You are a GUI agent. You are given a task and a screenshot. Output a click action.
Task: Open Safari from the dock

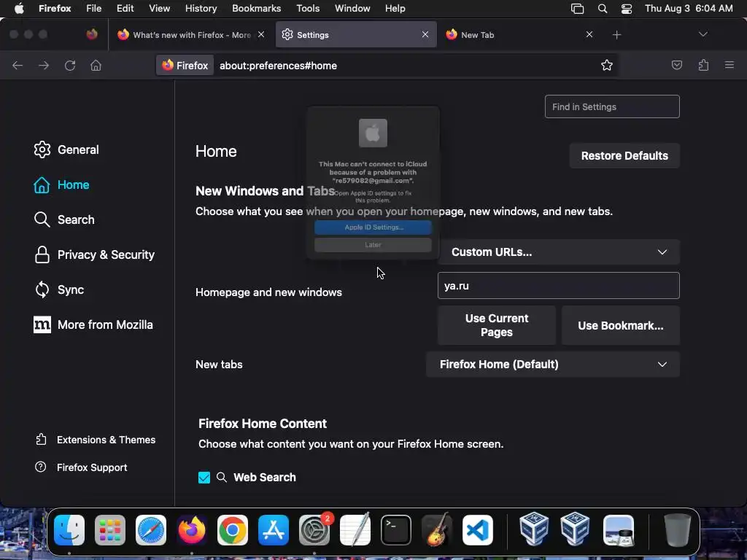151,530
